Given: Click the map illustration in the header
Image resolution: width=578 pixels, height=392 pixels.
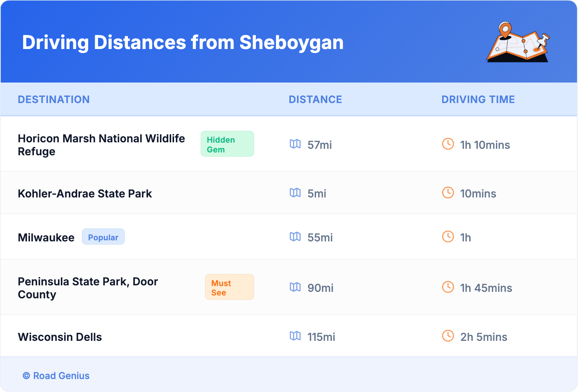Looking at the screenshot, I should (x=518, y=42).
